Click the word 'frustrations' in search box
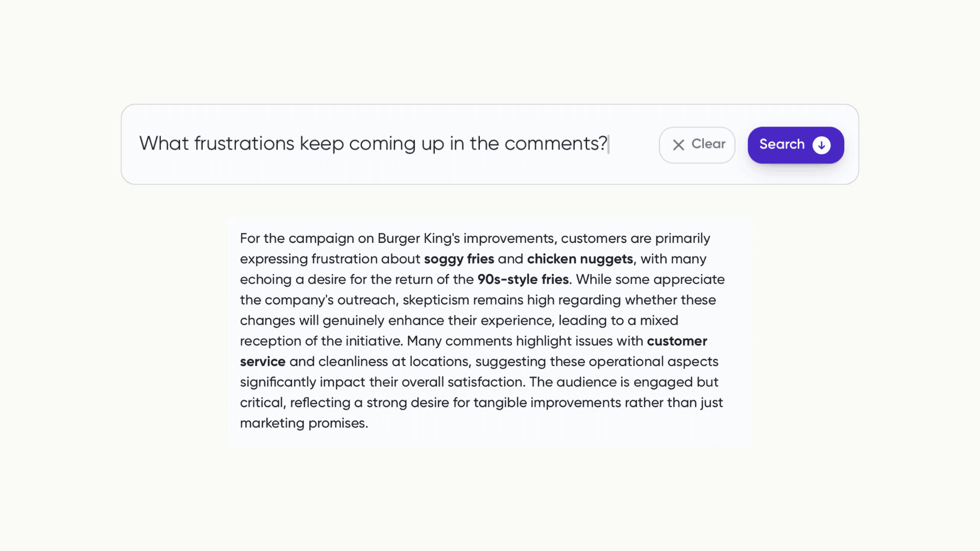The width and height of the screenshot is (980, 551). (244, 144)
